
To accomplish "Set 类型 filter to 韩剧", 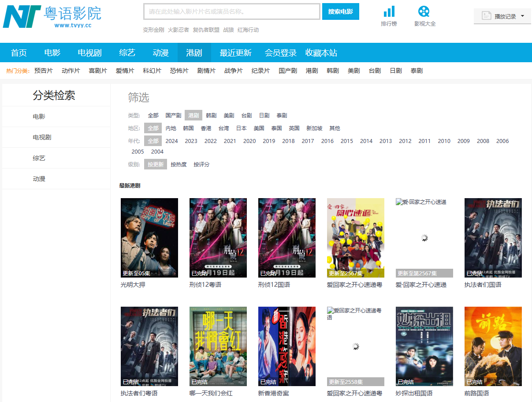I will click(x=211, y=115).
